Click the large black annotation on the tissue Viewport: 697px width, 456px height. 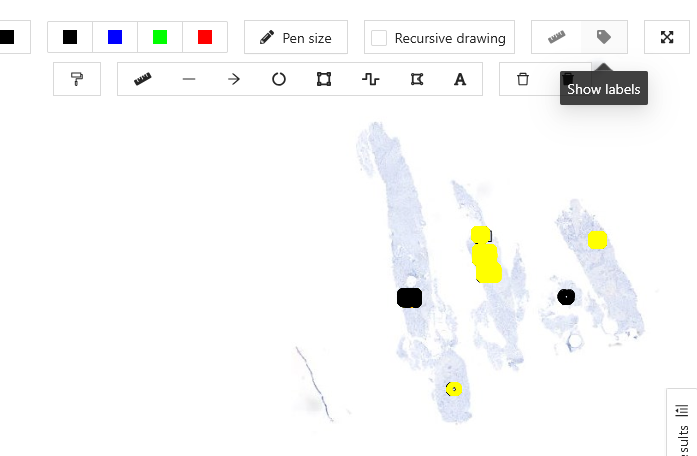409,298
